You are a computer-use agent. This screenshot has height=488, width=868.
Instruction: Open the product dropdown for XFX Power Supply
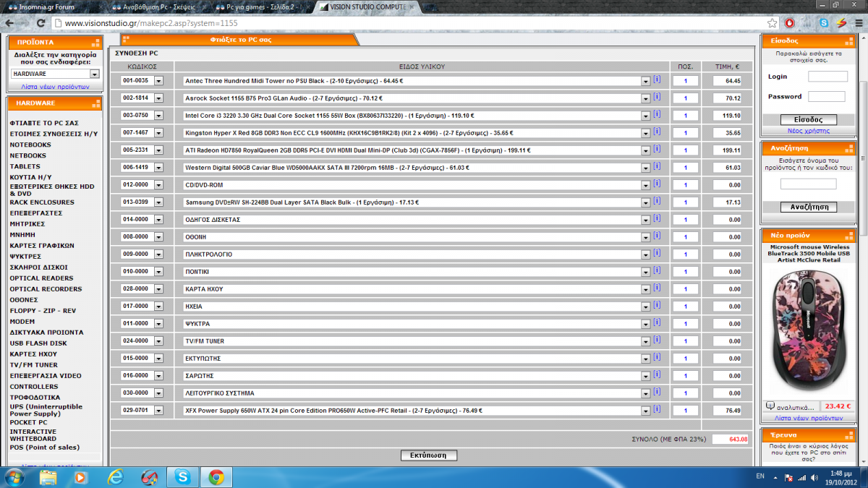tap(645, 411)
